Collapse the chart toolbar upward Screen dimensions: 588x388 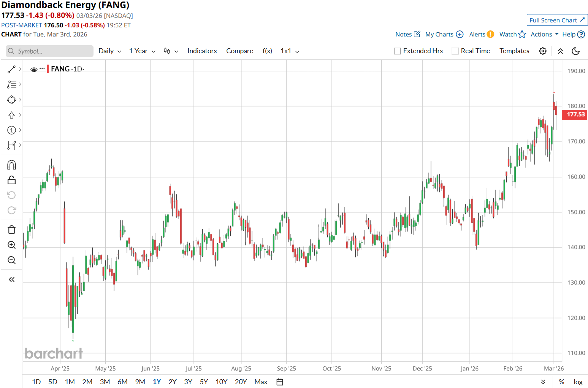coord(560,51)
